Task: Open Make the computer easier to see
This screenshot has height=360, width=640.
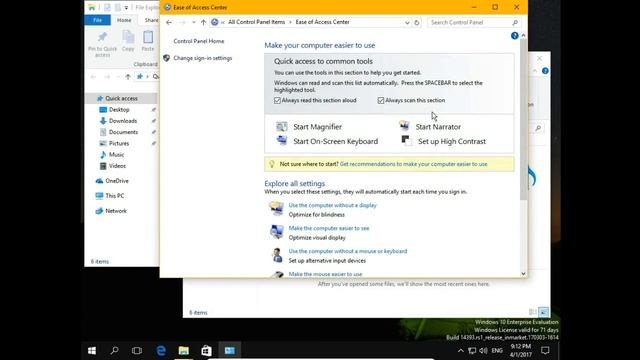Action: click(329, 228)
